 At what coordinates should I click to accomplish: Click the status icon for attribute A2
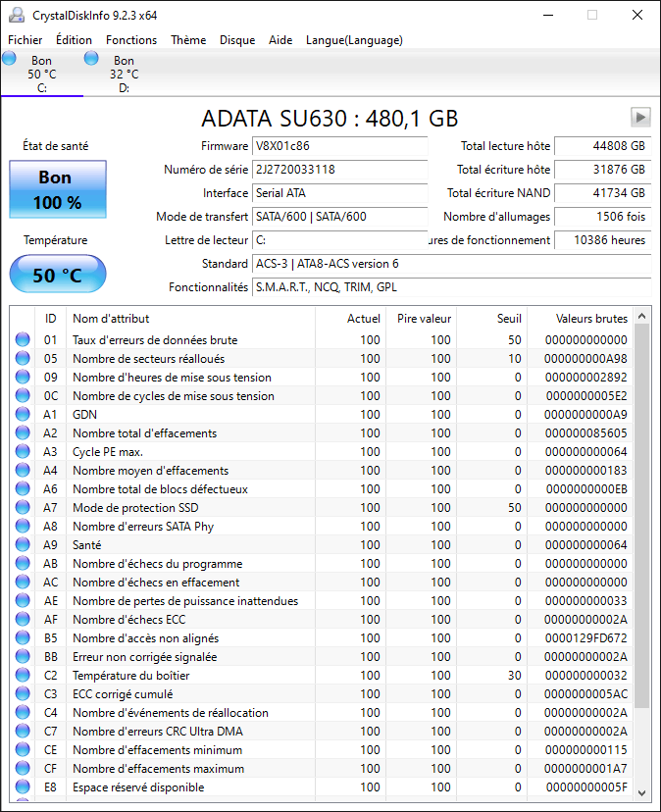[23, 432]
